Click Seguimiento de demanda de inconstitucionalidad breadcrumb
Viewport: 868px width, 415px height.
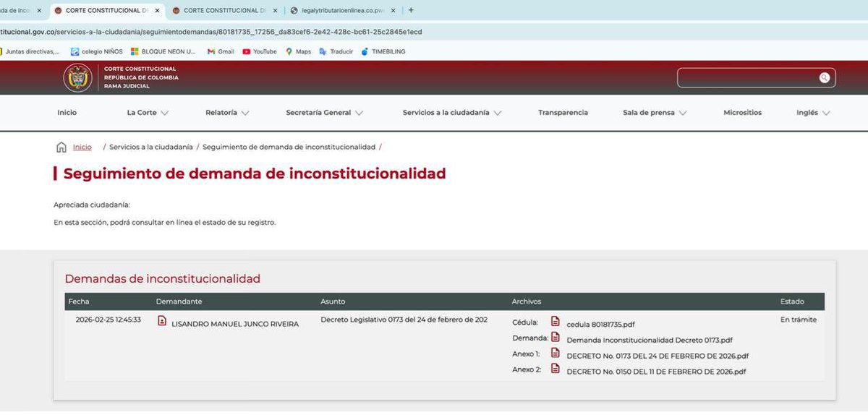(x=289, y=147)
